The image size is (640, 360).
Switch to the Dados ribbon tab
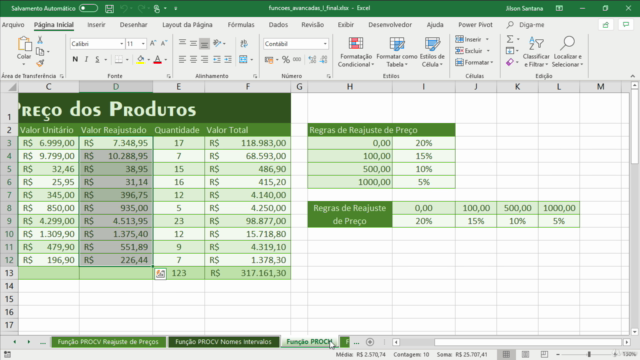point(278,25)
